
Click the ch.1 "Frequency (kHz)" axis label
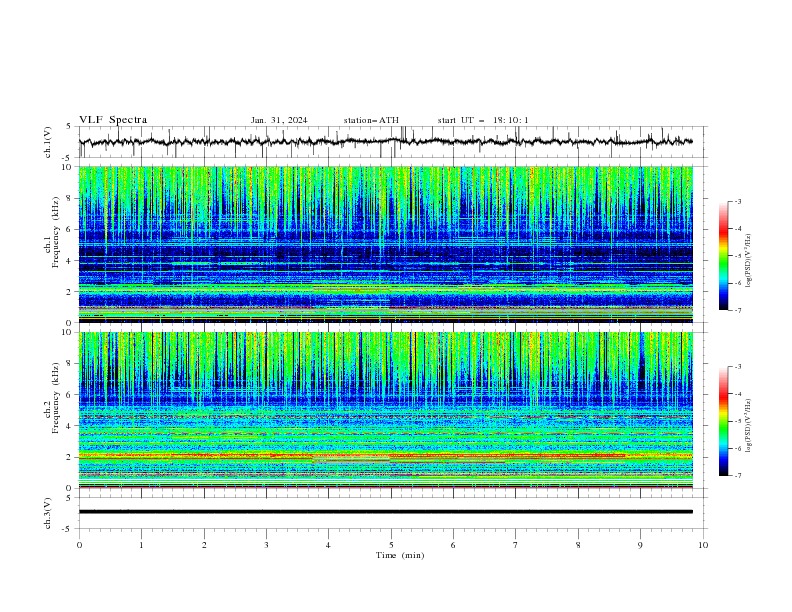pos(56,233)
